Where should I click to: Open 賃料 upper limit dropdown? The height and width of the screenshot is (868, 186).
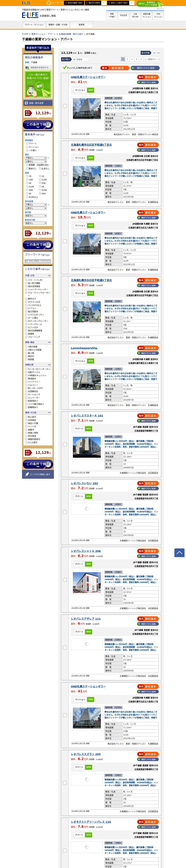(x=36, y=161)
